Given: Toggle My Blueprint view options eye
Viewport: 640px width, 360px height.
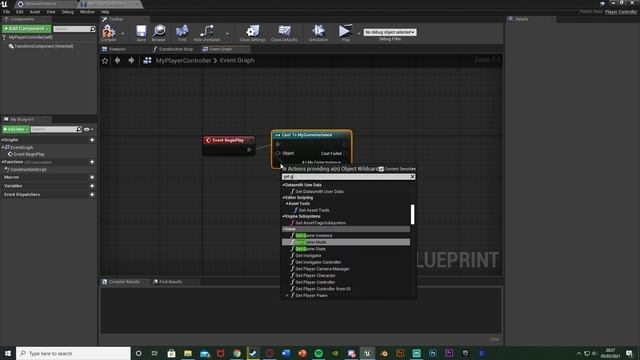Looking at the screenshot, I should coord(87,129).
